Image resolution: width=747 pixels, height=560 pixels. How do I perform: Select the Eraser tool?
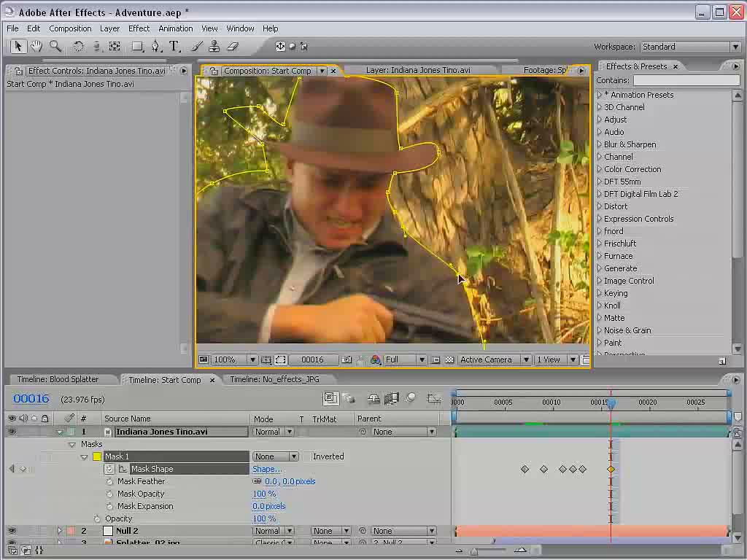pyautogui.click(x=232, y=46)
